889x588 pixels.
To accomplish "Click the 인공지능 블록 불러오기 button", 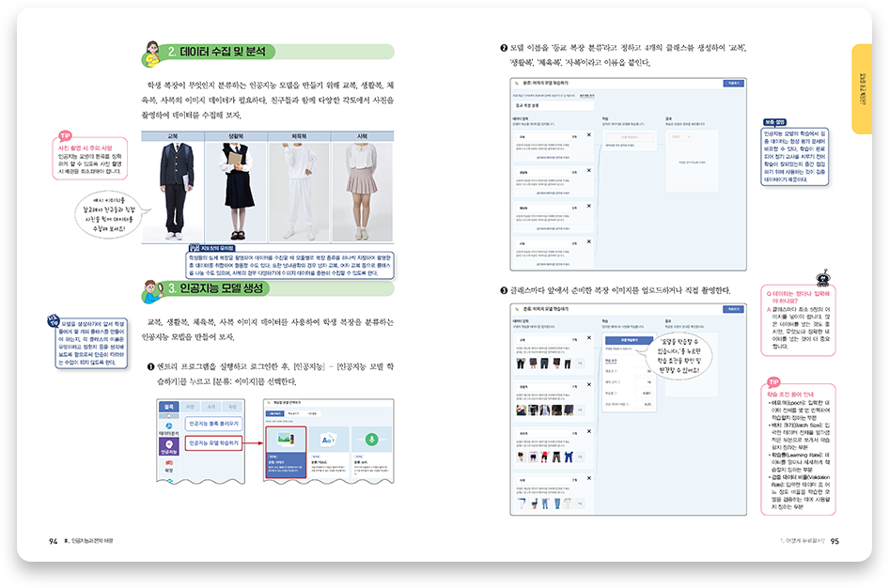I will 213,424.
